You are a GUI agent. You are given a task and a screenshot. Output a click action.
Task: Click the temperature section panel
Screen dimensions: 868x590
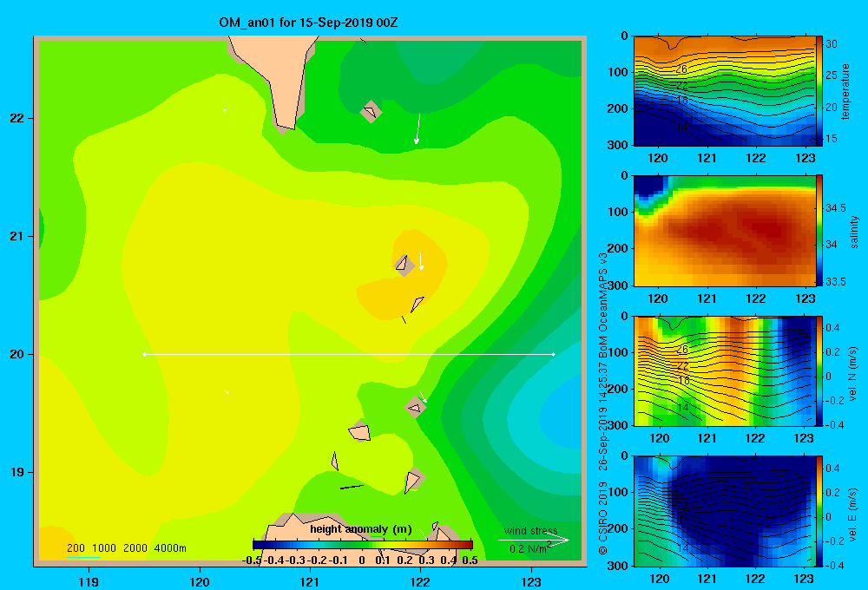point(725,91)
